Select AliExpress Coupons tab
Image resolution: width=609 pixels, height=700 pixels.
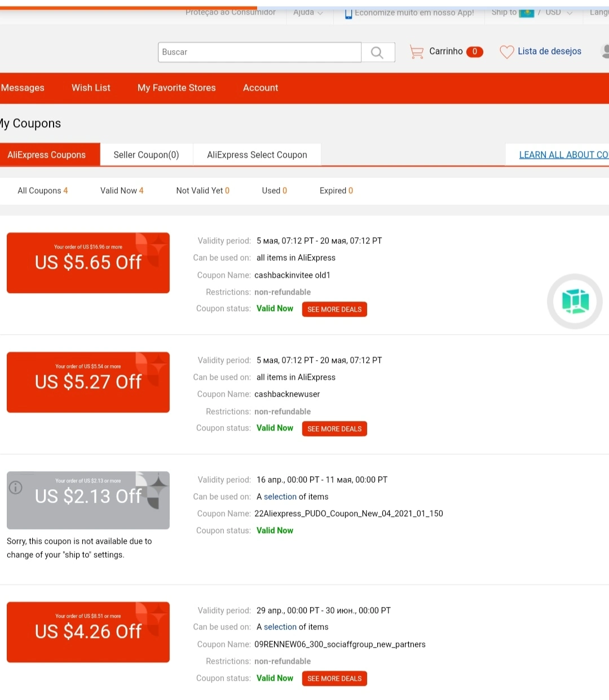tap(50, 154)
